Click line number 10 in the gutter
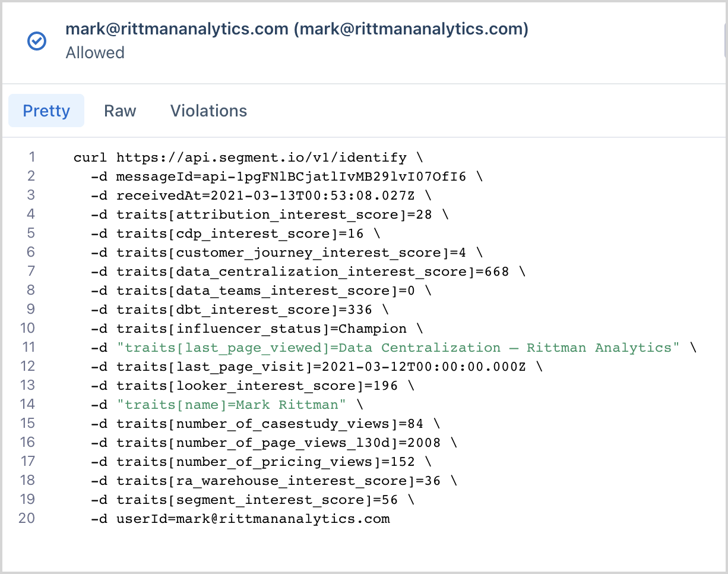728x574 pixels. click(27, 329)
